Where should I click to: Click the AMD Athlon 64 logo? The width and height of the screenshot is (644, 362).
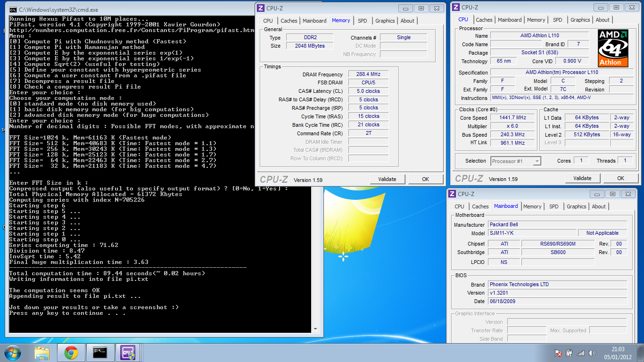[x=613, y=48]
